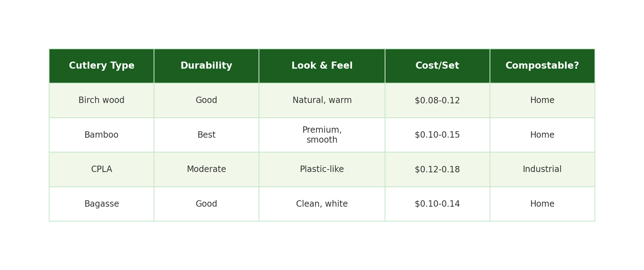644x270 pixels.
Task: Select the Industrial compostable cell
Action: coord(542,170)
